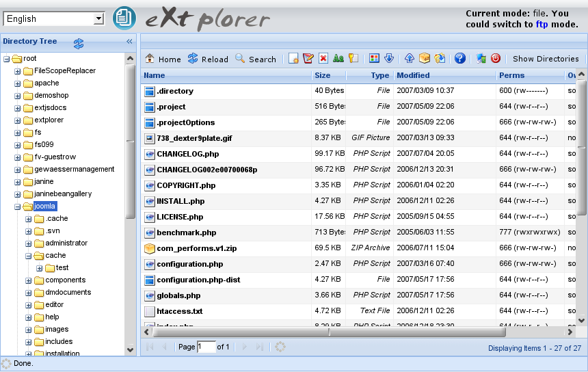Click the com_performs.v1.zip archive icon

(x=150, y=249)
